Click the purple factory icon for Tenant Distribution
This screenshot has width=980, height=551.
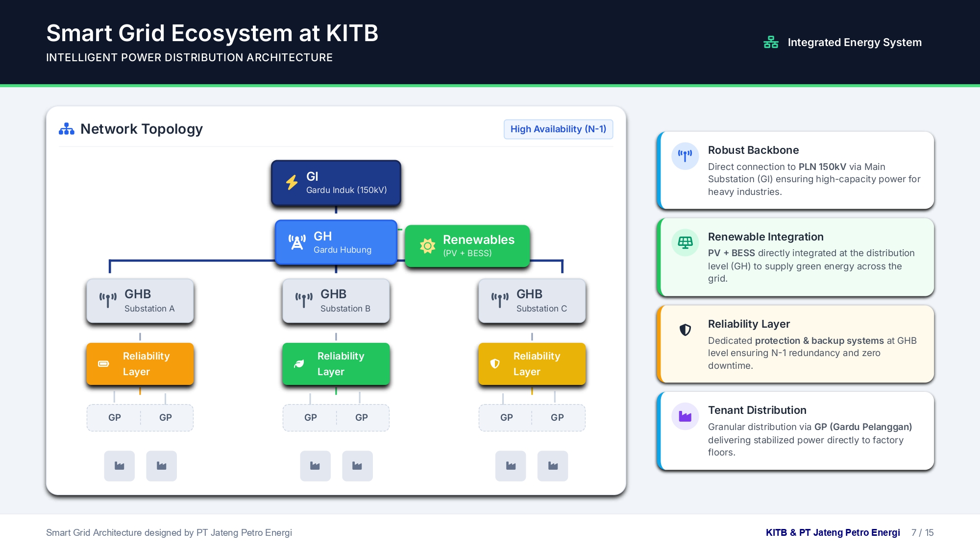tap(685, 416)
